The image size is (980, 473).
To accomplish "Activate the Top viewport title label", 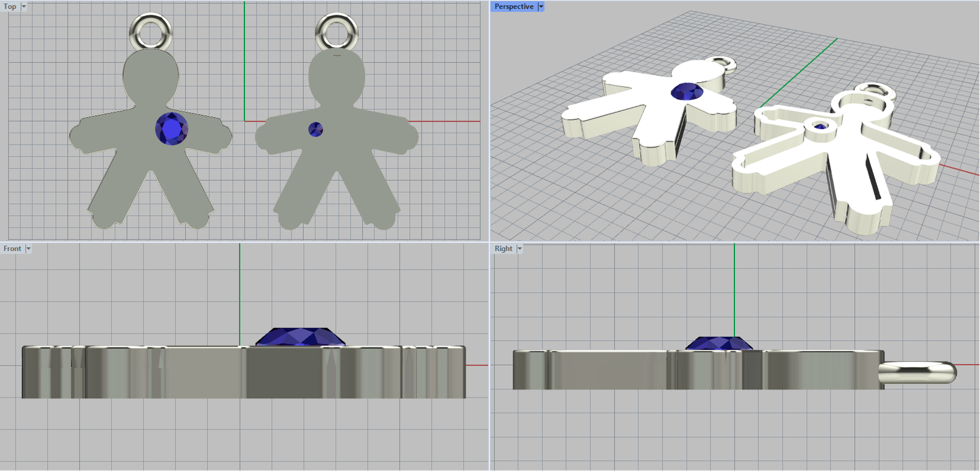I will (x=10, y=7).
